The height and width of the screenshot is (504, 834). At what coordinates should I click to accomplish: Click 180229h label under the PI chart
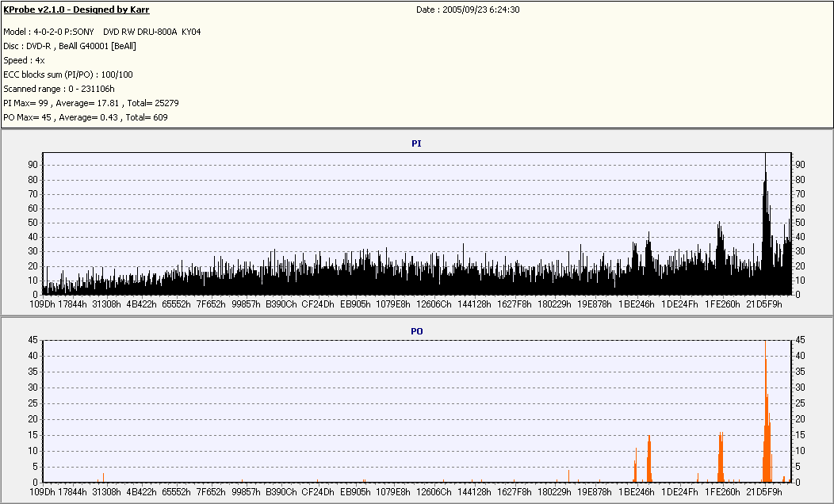point(554,304)
